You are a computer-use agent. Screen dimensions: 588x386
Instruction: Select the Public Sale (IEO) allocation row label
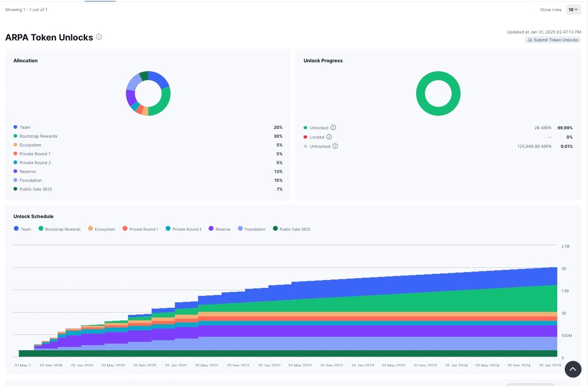pyautogui.click(x=36, y=189)
